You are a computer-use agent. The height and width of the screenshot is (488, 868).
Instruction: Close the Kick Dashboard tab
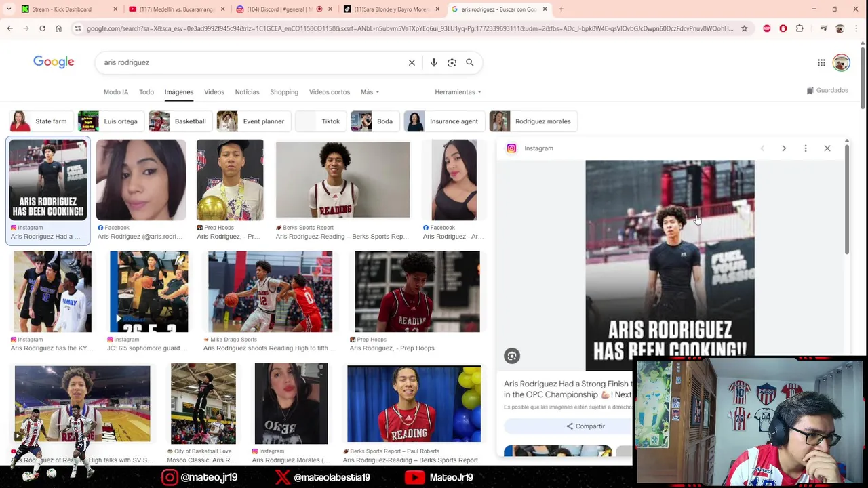coord(115,9)
